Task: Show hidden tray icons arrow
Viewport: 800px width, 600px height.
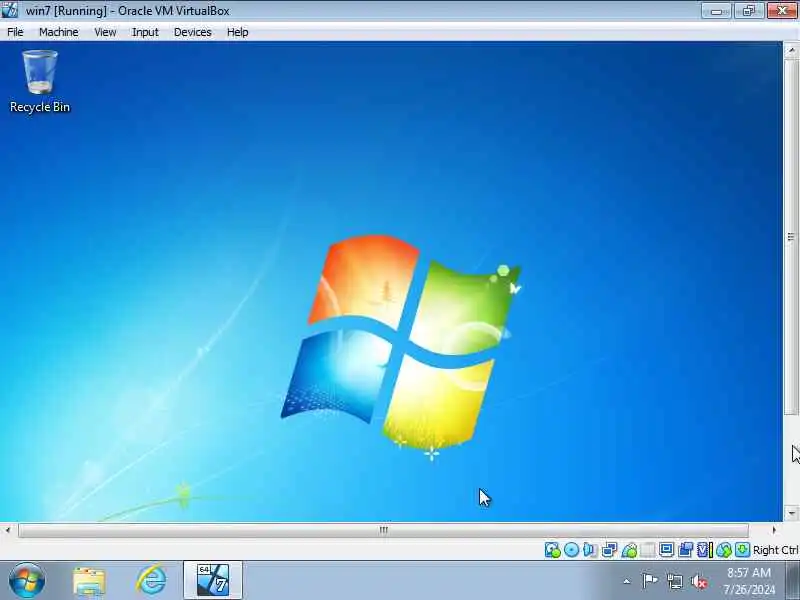Action: 627,581
